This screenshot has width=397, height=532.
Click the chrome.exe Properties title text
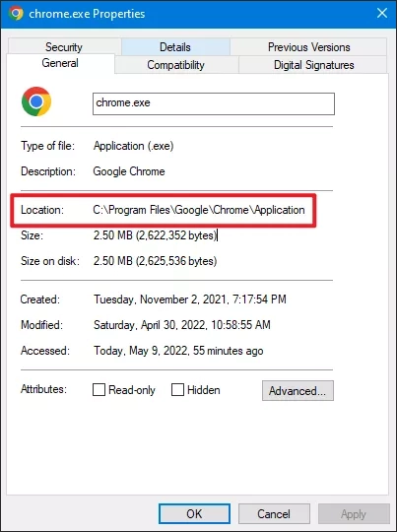tap(87, 14)
